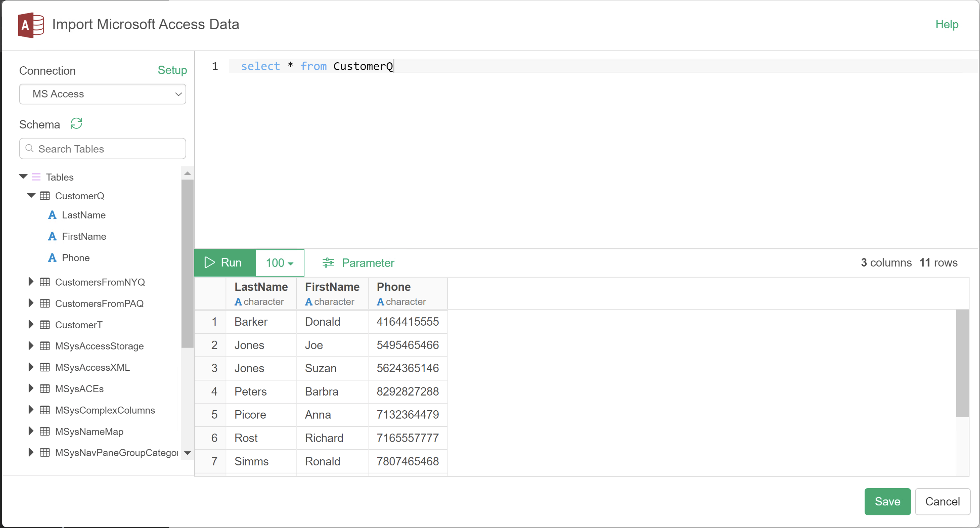This screenshot has width=980, height=528.
Task: Click the schema scrollbar up arrow
Action: pyautogui.click(x=187, y=173)
